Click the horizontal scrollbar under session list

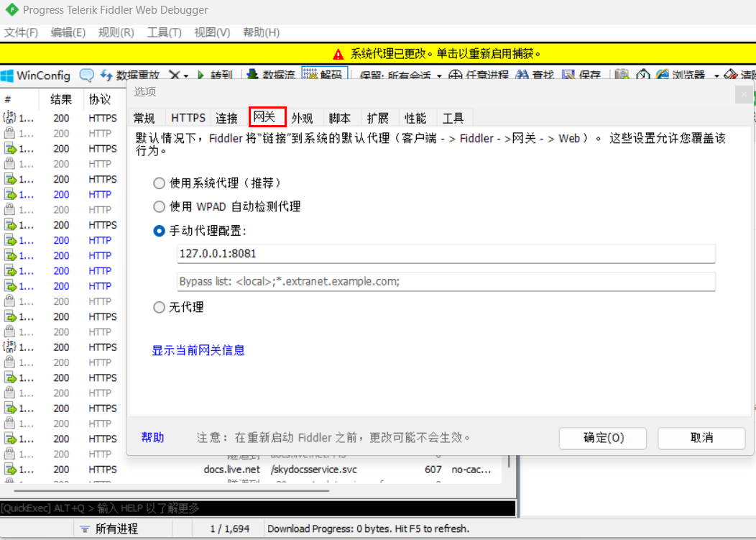click(172, 491)
